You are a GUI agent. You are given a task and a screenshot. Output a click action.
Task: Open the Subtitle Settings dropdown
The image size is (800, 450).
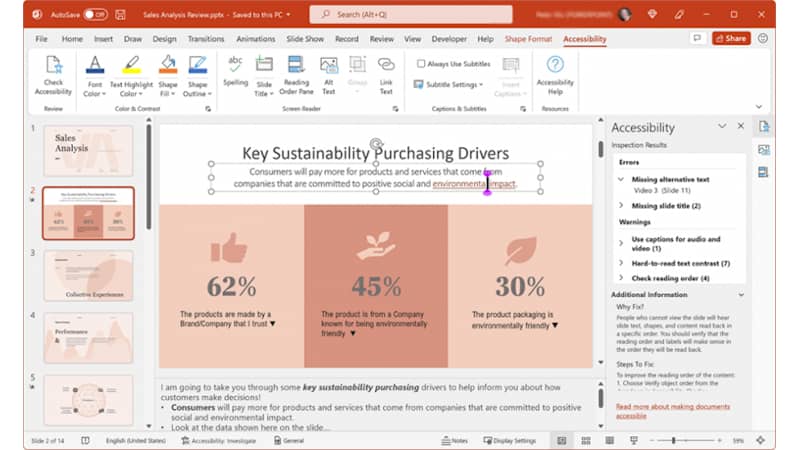pos(451,84)
